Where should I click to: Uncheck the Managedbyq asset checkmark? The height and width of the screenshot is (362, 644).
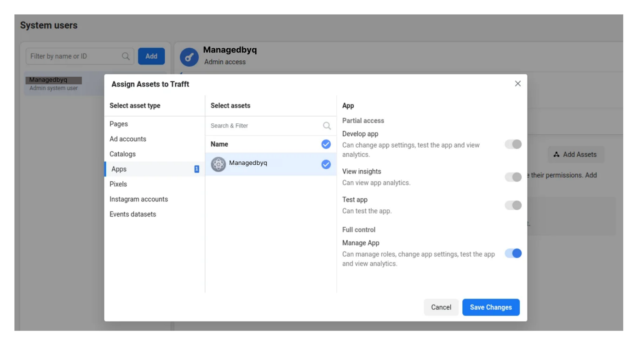(x=326, y=164)
